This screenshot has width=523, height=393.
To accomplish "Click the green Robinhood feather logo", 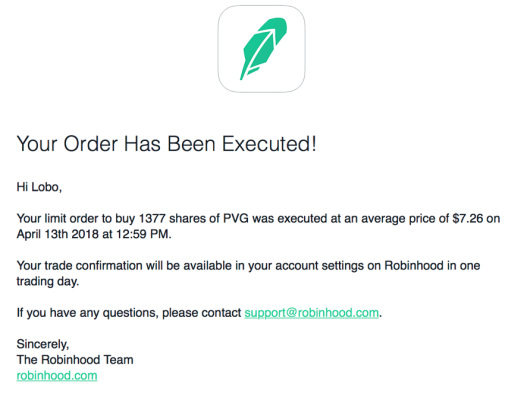I will (x=262, y=49).
